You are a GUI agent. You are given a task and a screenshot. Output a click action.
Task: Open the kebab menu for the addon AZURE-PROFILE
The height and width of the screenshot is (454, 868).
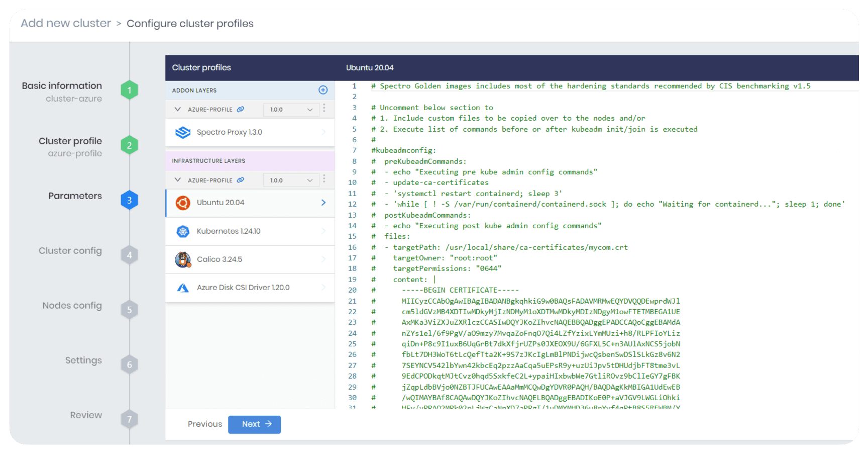point(324,109)
